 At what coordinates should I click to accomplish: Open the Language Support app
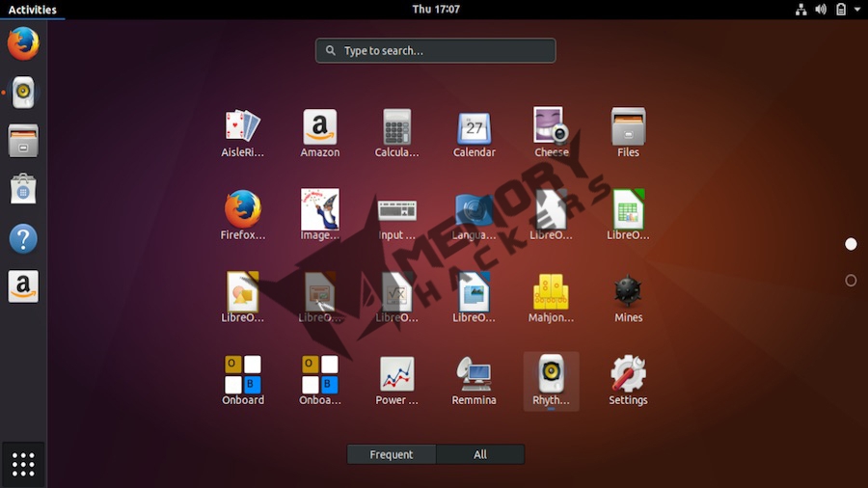coord(474,215)
